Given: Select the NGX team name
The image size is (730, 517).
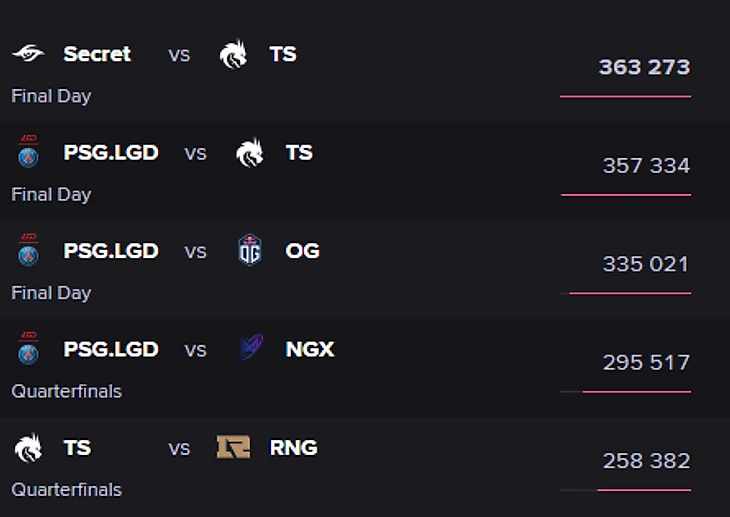Looking at the screenshot, I should pyautogui.click(x=310, y=349).
